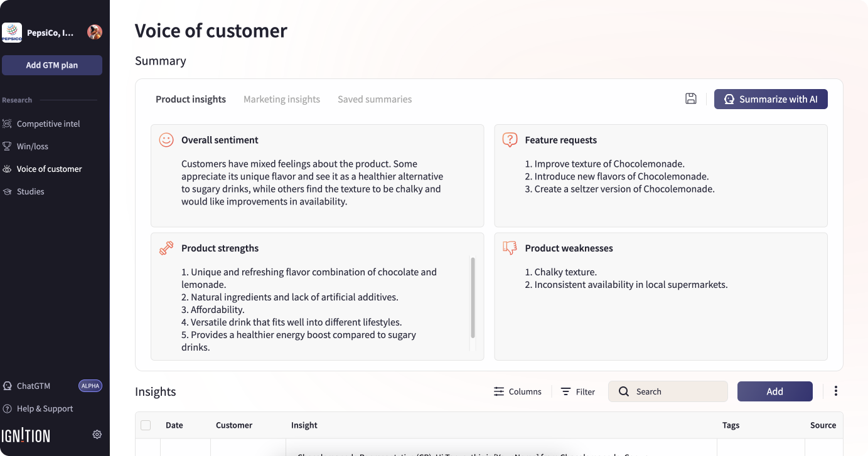The width and height of the screenshot is (868, 456).
Task: Switch to the Marketing insights tab
Action: coord(282,99)
